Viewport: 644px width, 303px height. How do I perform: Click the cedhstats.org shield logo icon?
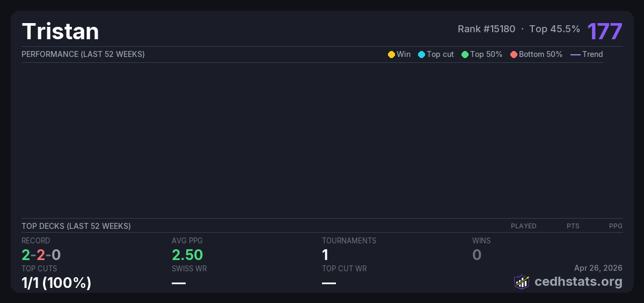[522, 282]
